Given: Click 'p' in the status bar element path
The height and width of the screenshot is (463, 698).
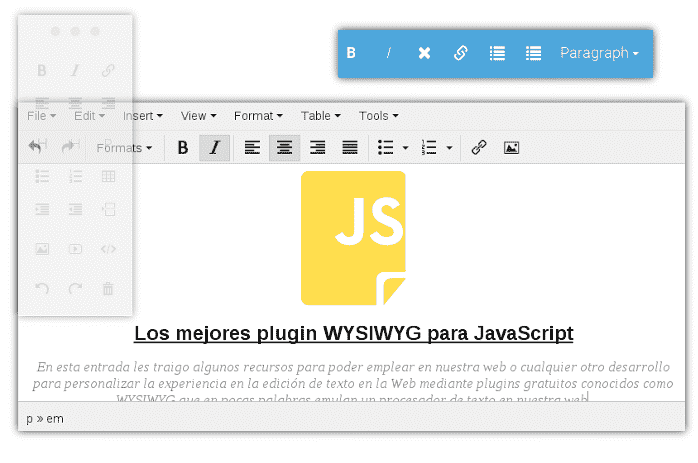Looking at the screenshot, I should coord(29,419).
